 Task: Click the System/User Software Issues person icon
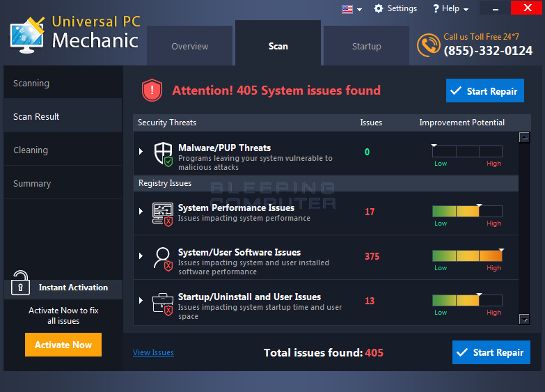tap(163, 259)
